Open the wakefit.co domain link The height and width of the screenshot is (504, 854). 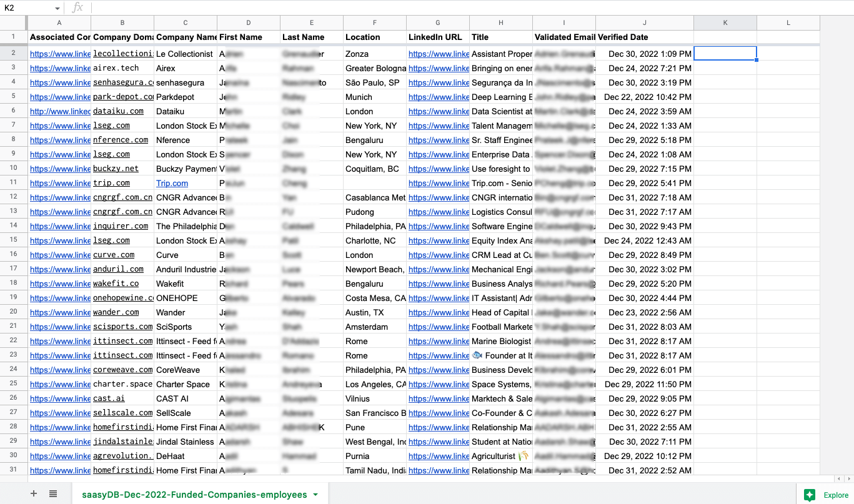pos(116,284)
